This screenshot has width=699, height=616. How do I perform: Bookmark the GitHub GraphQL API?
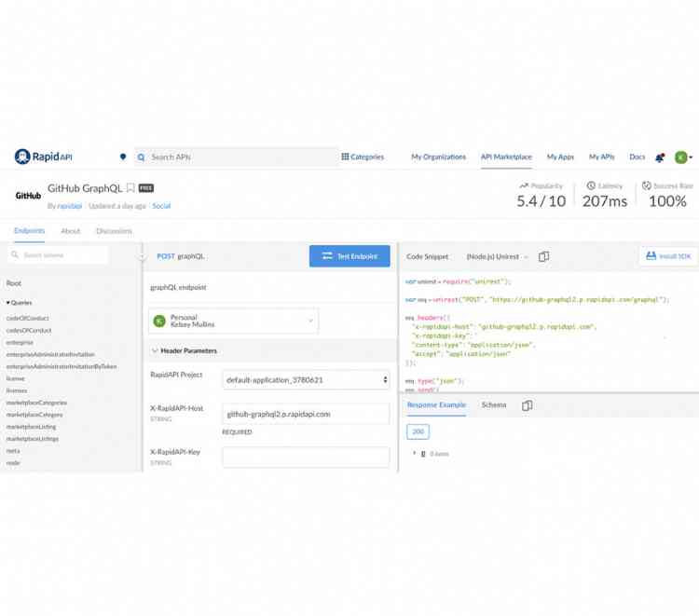[x=130, y=188]
